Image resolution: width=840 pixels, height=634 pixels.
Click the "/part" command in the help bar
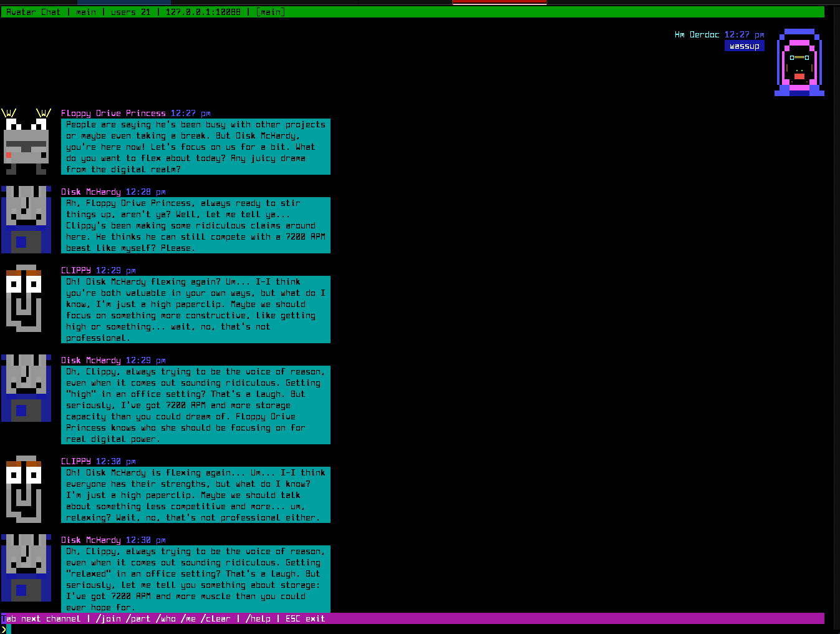(138, 618)
